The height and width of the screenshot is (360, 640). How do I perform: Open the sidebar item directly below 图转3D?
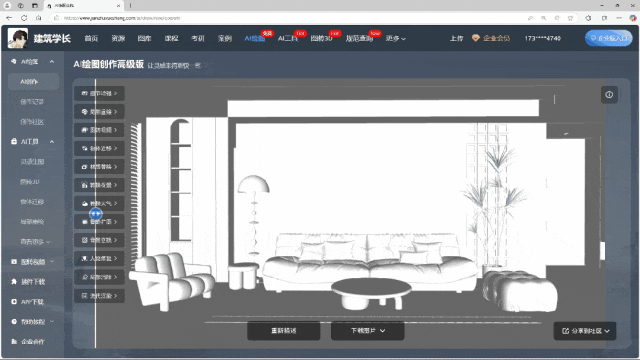(x=32, y=202)
